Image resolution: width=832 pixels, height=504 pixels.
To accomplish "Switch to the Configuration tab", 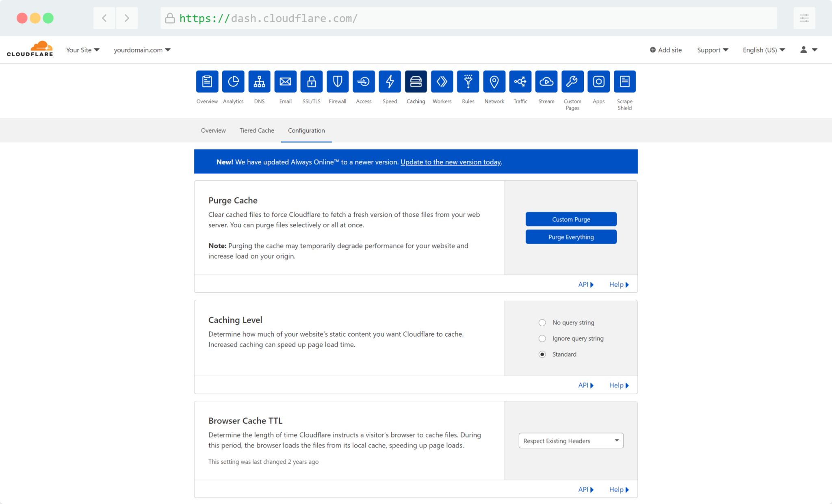I will point(306,130).
